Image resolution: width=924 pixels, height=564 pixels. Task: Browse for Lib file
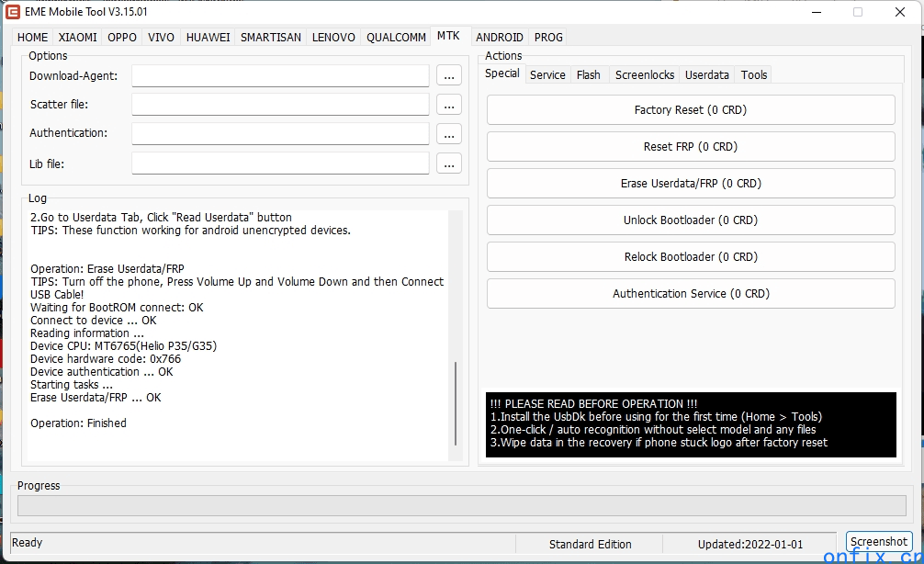[x=448, y=164]
